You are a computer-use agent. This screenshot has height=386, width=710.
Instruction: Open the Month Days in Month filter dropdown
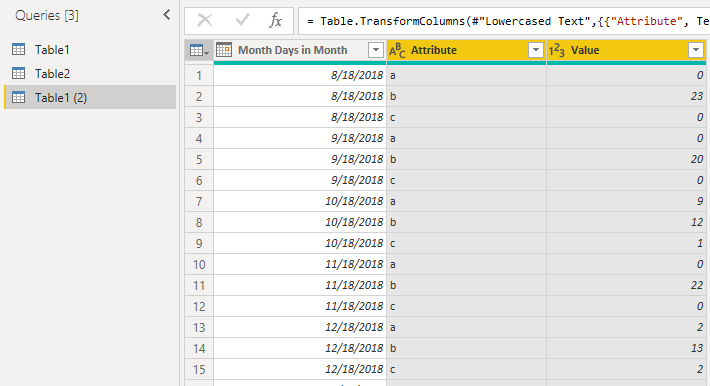pos(375,50)
